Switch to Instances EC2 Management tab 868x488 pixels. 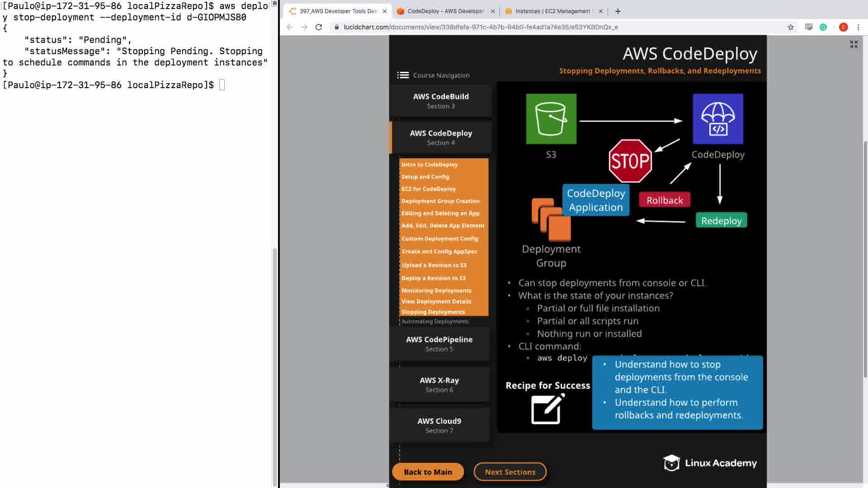(552, 11)
